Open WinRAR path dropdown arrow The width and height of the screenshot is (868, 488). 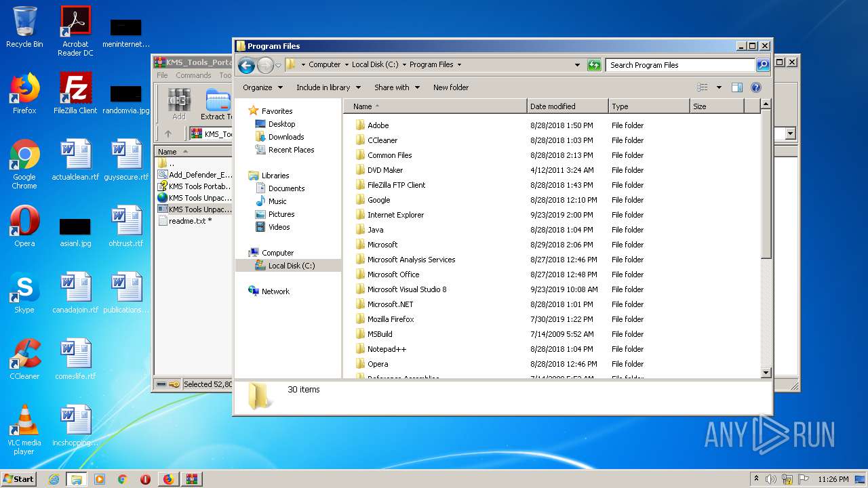pos(790,134)
